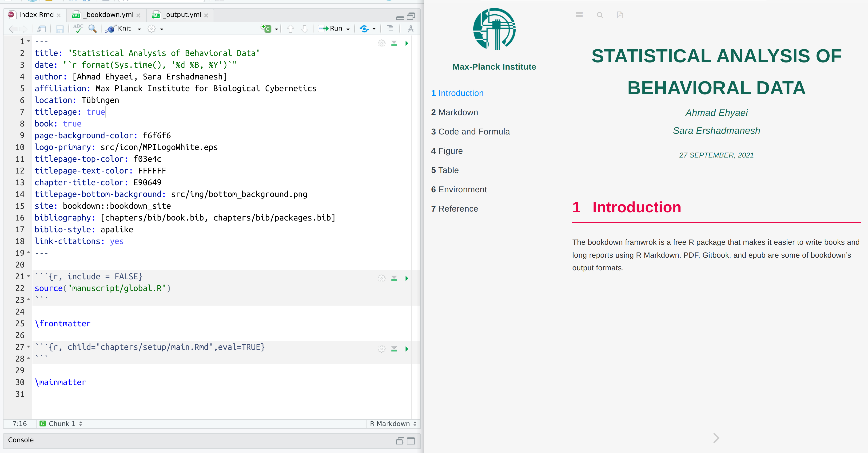Open YAML header options gear on line 1
The width and height of the screenshot is (868, 453).
click(x=382, y=43)
